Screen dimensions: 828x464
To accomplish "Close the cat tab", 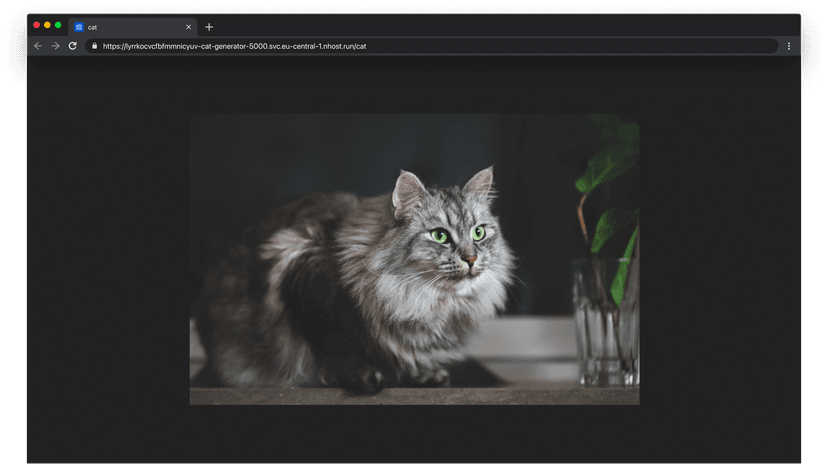I will click(188, 27).
